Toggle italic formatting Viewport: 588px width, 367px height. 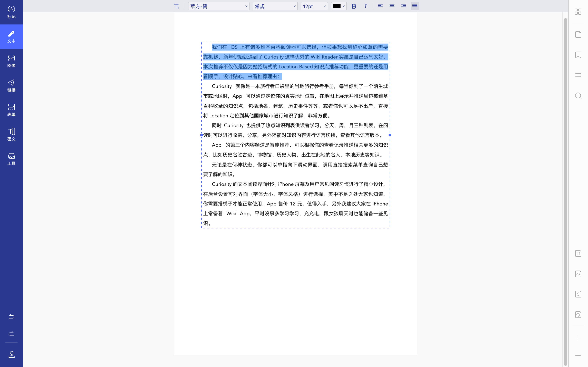tap(365, 6)
